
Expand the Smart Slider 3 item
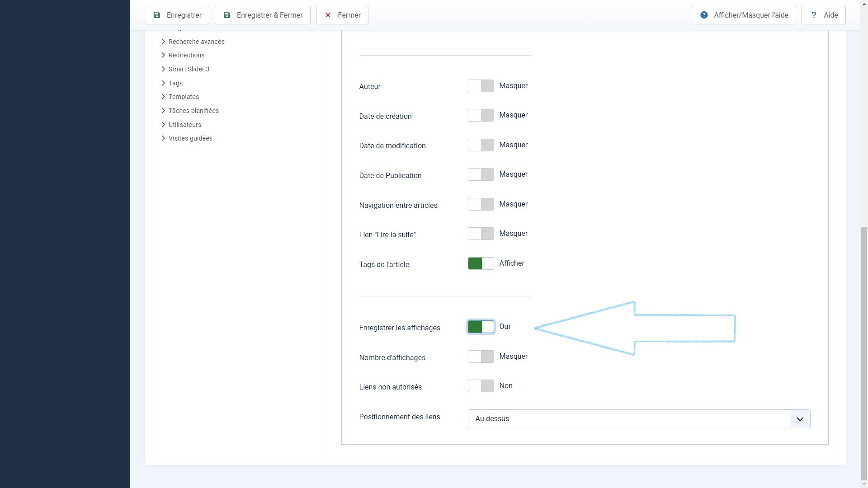point(189,69)
